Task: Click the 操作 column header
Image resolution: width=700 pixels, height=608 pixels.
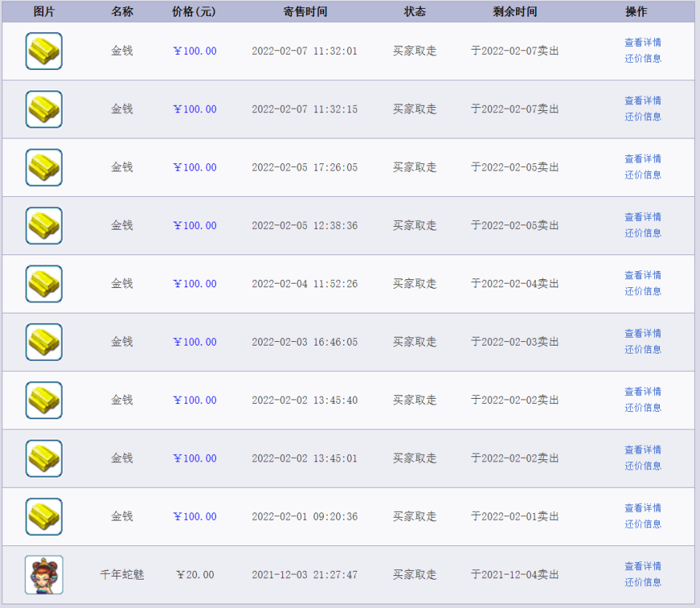Action: (636, 12)
